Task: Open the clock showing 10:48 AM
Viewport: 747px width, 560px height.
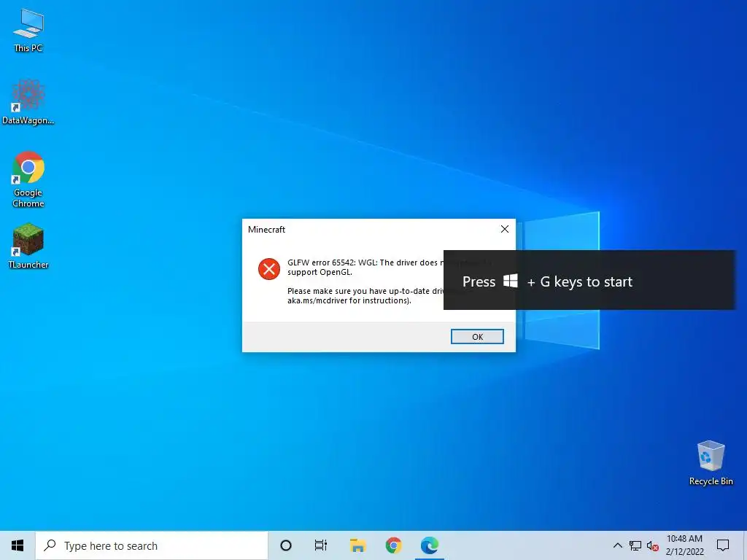Action: pos(684,545)
